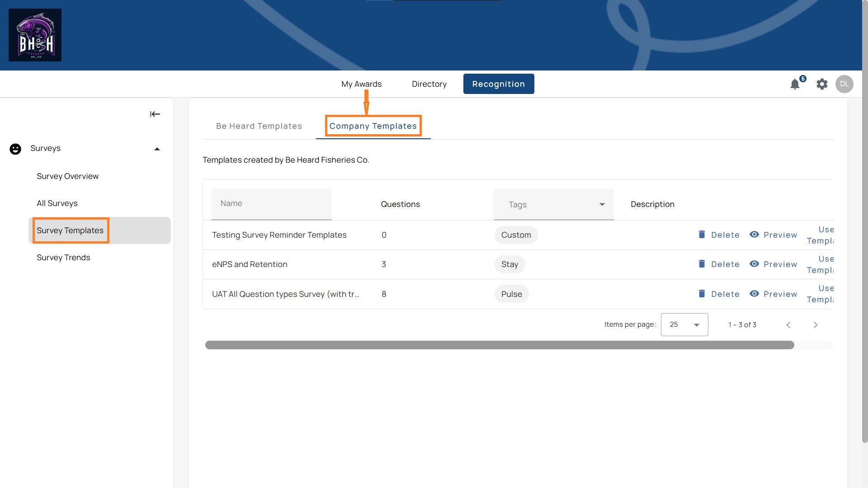Use Template for eNPS and Retention
This screenshot has height=488, width=868.
pyautogui.click(x=820, y=264)
